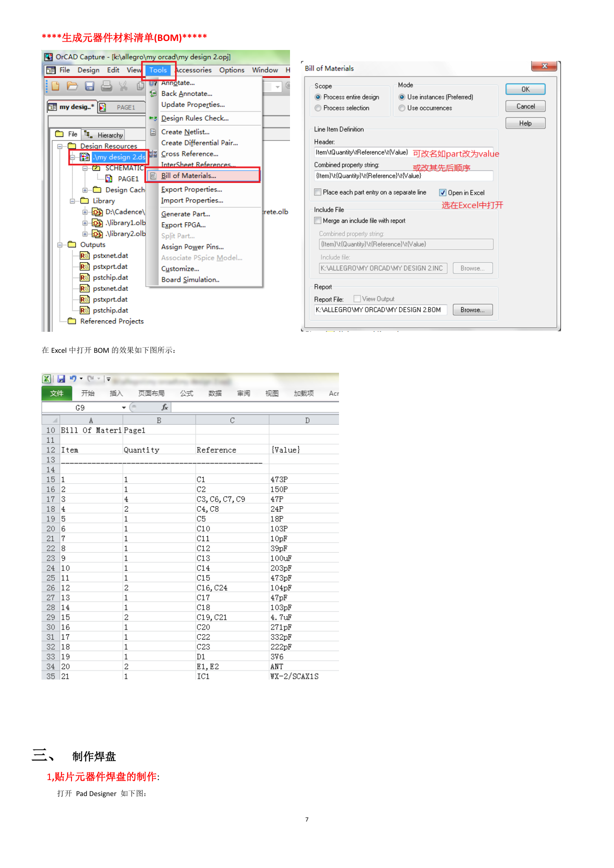Click the New document icon in OrCAD toolbar
This screenshot has height=868, width=614.
coord(55,86)
